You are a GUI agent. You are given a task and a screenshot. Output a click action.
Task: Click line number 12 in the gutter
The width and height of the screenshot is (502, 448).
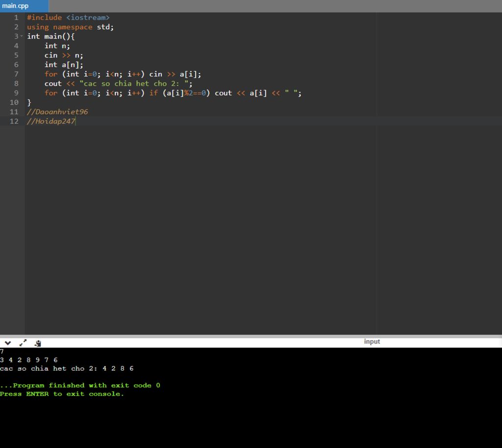click(14, 121)
